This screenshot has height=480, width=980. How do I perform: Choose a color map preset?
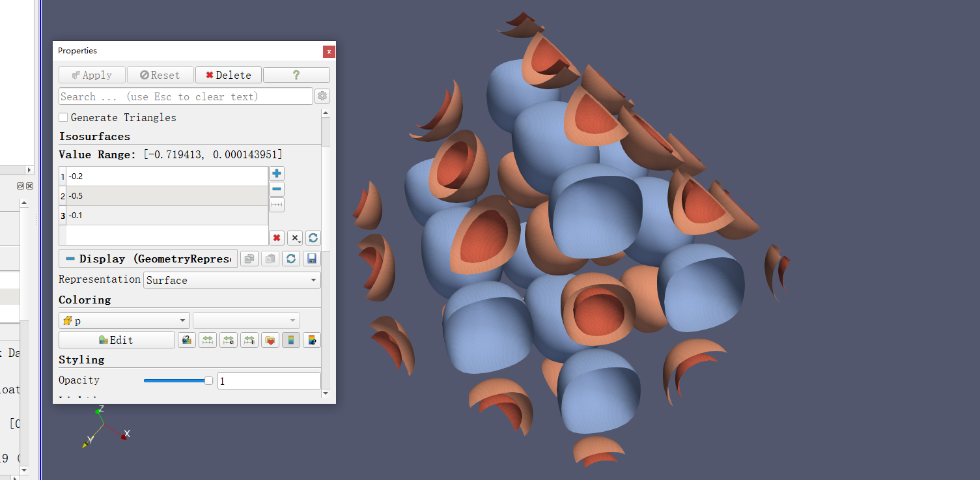tap(270, 340)
